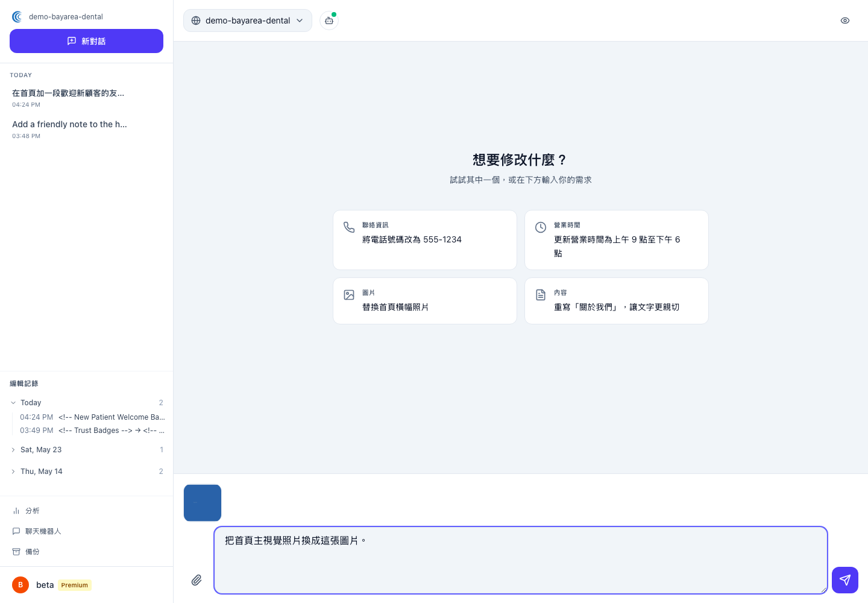Click the chat bubble icon beside 聊天機器人

(x=16, y=531)
